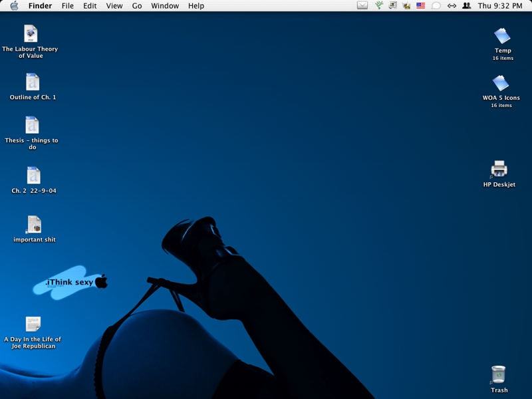Click the US flag input menu
The height and width of the screenshot is (399, 532).
[x=420, y=5]
